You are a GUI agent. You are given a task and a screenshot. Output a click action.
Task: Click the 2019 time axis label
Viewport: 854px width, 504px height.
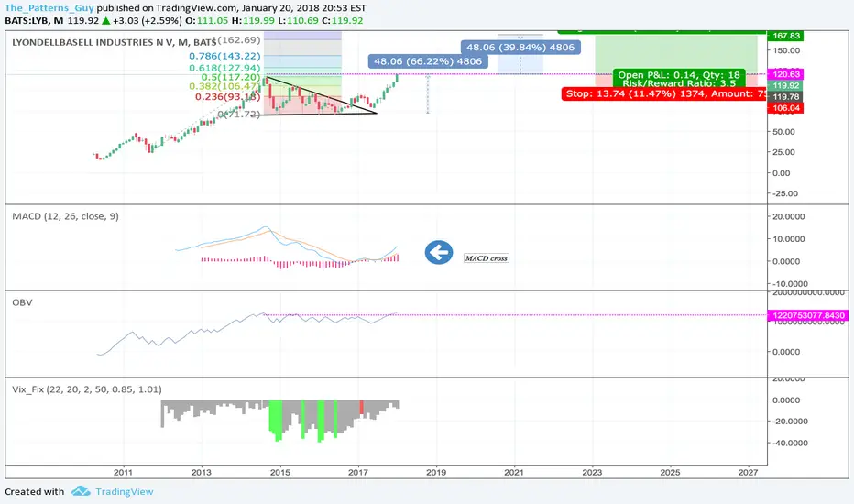tap(436, 473)
